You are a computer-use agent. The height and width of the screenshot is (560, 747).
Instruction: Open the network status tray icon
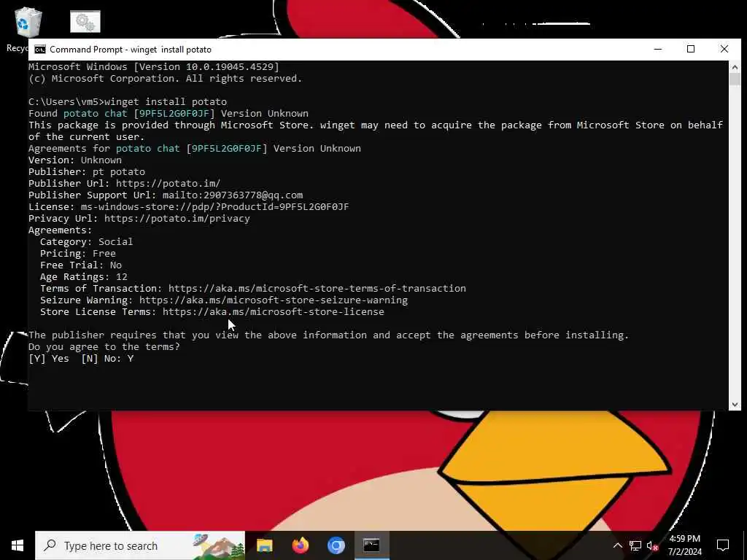click(x=635, y=545)
